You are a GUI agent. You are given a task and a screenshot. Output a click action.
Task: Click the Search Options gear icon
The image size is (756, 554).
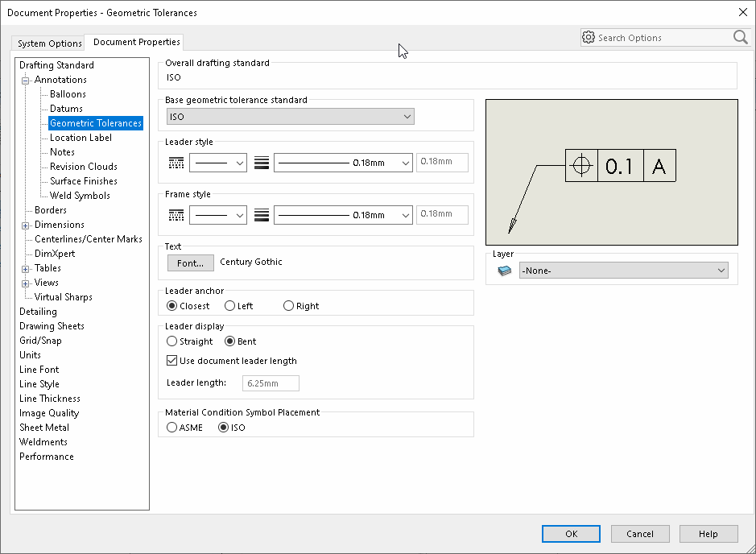(x=589, y=37)
